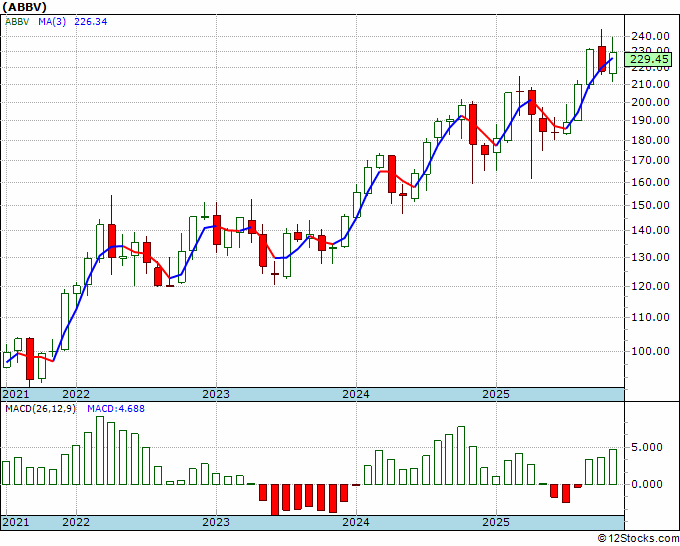Click the tallest green MACD histogram bar

100,451
